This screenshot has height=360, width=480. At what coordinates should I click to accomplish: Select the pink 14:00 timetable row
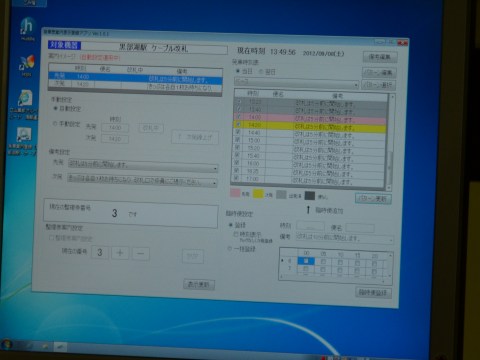click(x=311, y=118)
